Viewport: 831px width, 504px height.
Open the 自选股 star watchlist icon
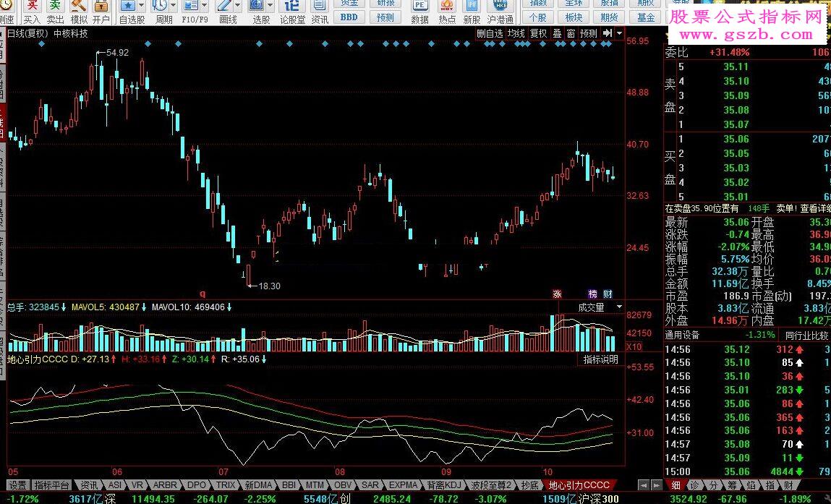pyautogui.click(x=128, y=7)
